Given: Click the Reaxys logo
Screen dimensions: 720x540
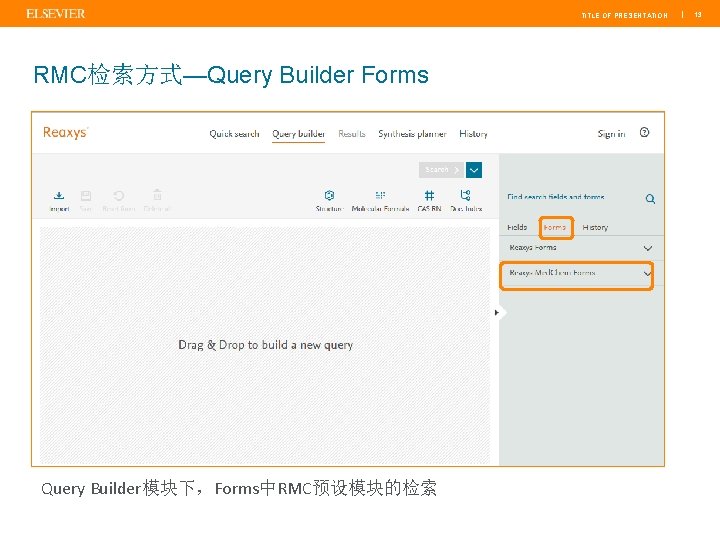Looking at the screenshot, I should click(65, 133).
